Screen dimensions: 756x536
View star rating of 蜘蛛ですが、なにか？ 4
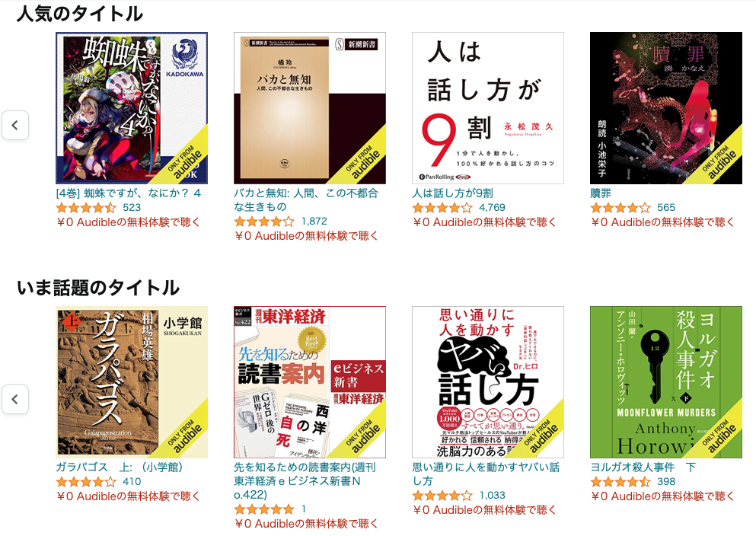coord(86,208)
